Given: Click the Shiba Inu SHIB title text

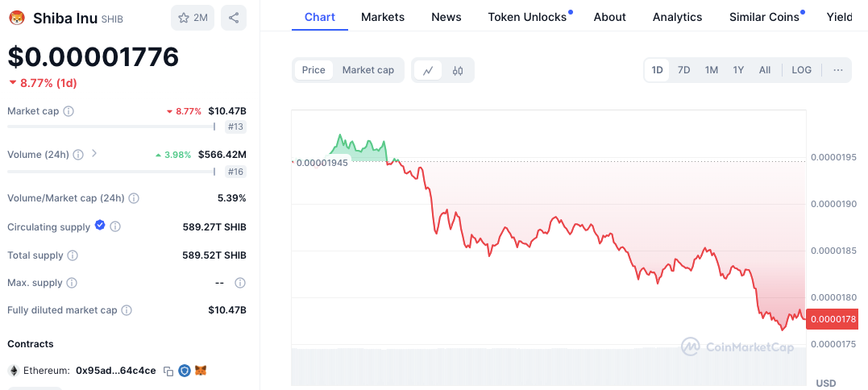Looking at the screenshot, I should tap(78, 19).
